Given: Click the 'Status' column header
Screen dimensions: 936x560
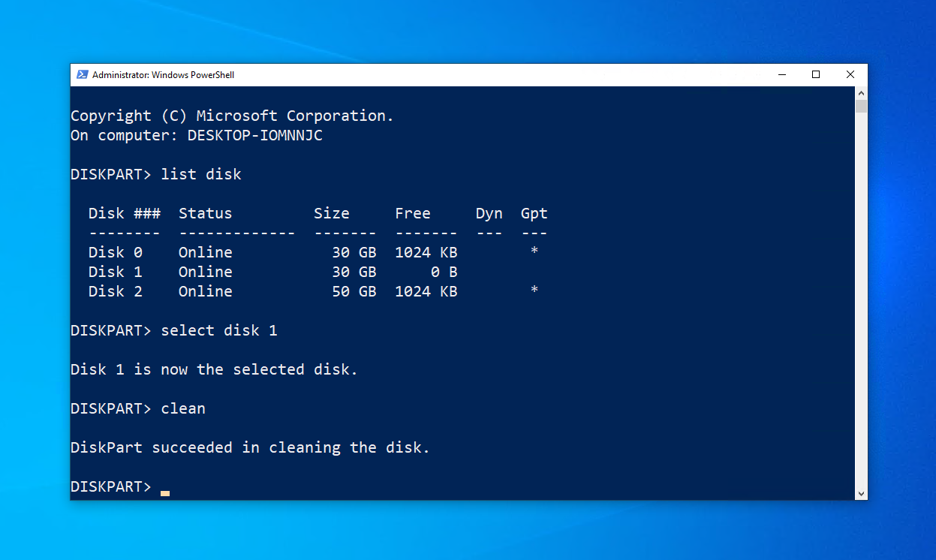Looking at the screenshot, I should 205,213.
